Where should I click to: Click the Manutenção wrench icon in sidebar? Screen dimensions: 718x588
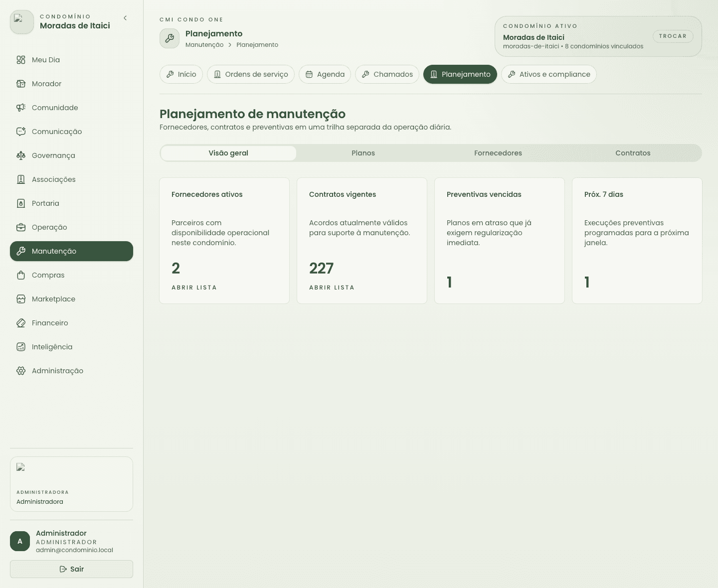tap(21, 251)
